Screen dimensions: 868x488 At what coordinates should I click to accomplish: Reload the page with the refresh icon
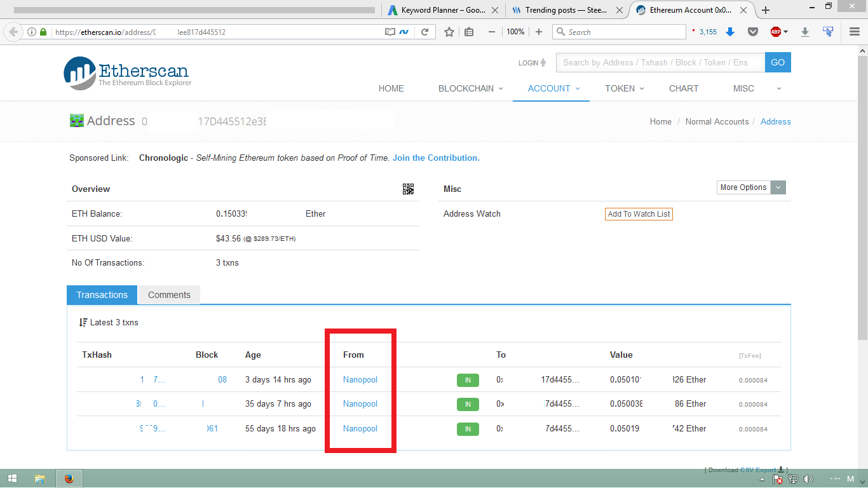coord(425,32)
